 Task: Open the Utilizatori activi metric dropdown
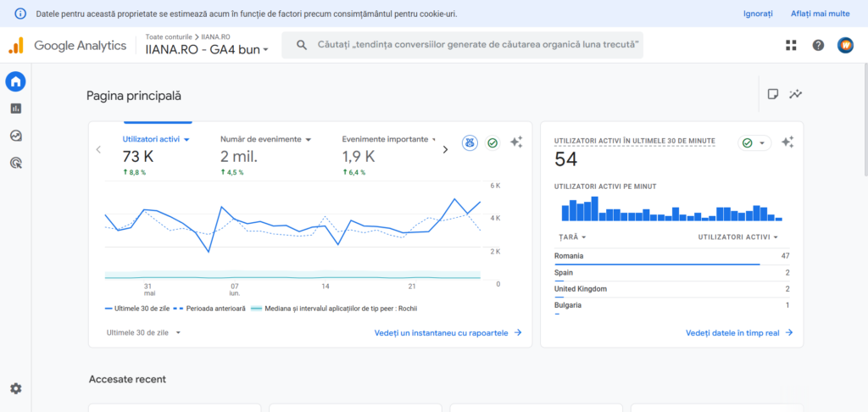coord(156,140)
